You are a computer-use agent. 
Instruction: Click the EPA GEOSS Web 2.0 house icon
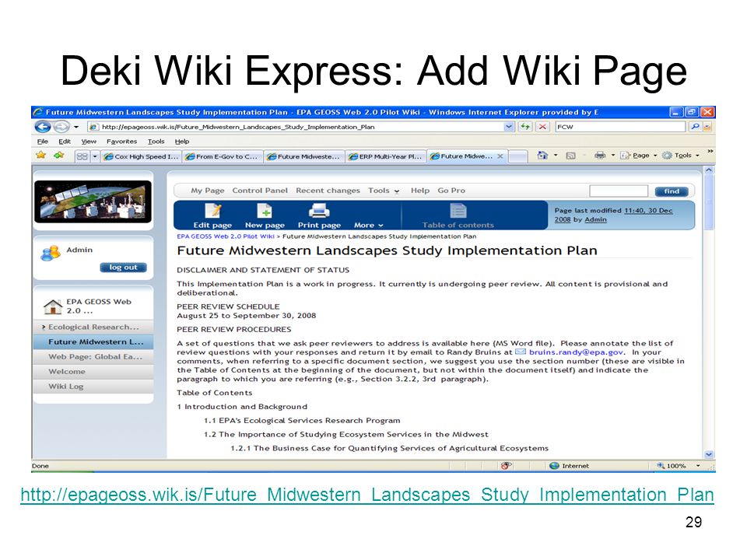[52, 306]
